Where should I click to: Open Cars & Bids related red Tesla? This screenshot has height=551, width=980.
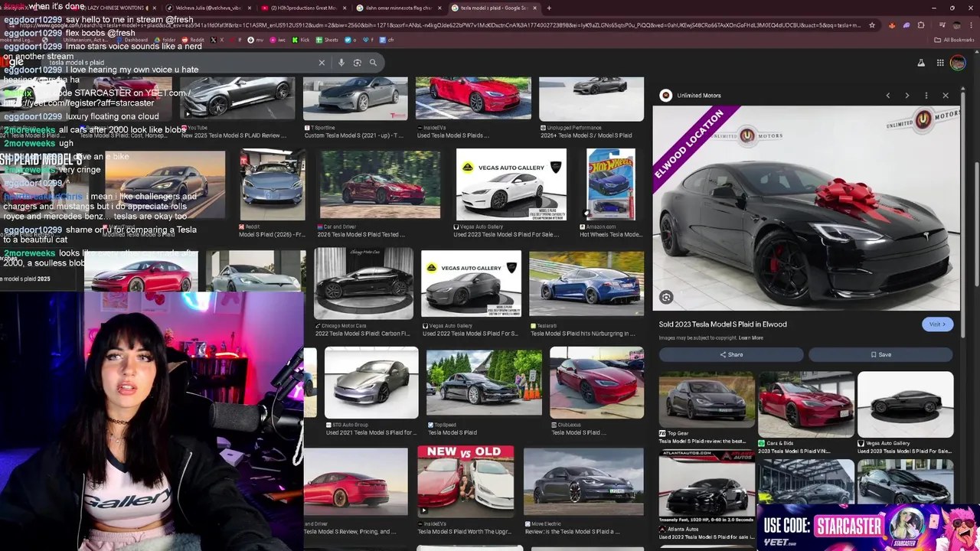click(x=806, y=404)
